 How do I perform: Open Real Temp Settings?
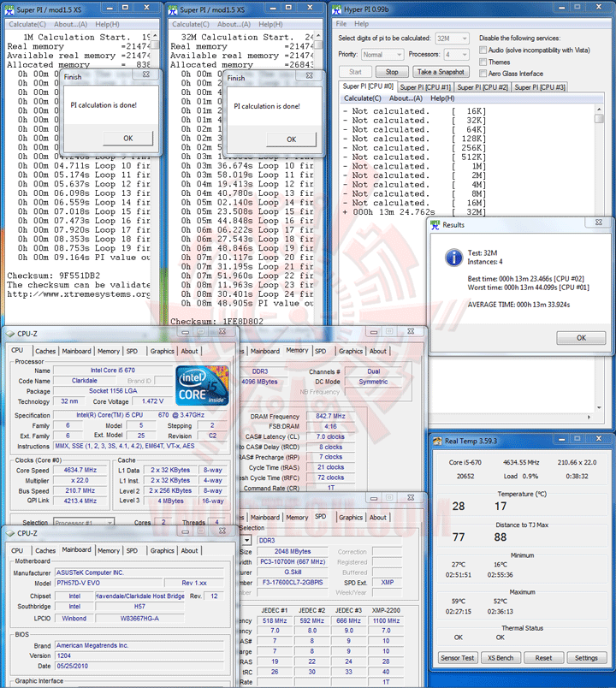(586, 658)
